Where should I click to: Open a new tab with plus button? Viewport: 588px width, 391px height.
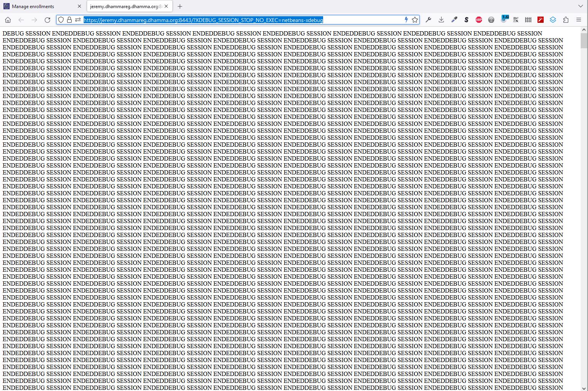pyautogui.click(x=180, y=6)
